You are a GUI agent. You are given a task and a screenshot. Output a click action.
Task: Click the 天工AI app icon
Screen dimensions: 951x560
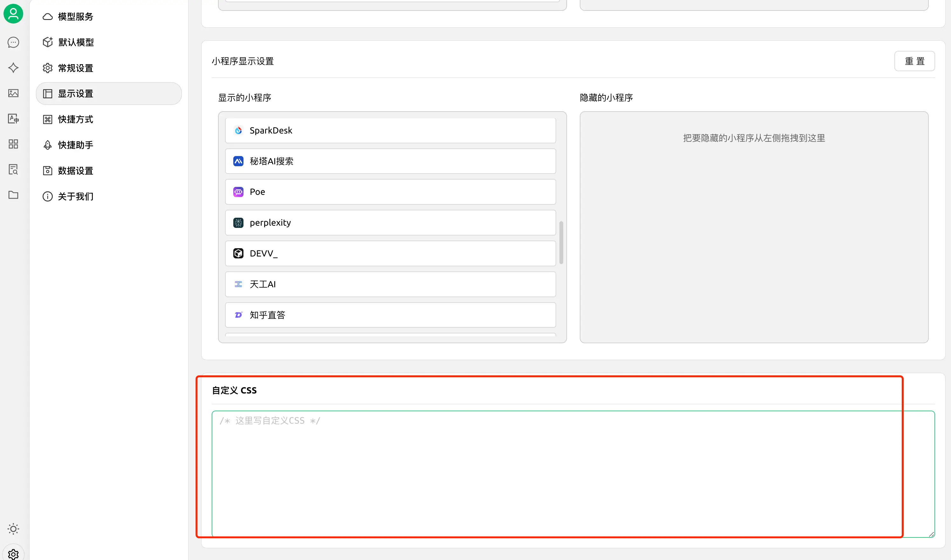pos(238,284)
